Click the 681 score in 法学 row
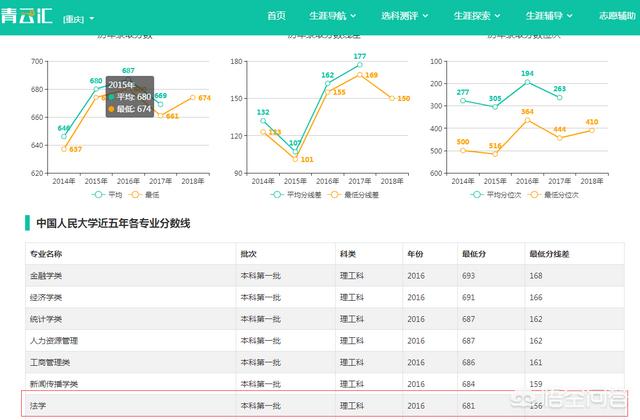640x420 pixels. [x=468, y=406]
